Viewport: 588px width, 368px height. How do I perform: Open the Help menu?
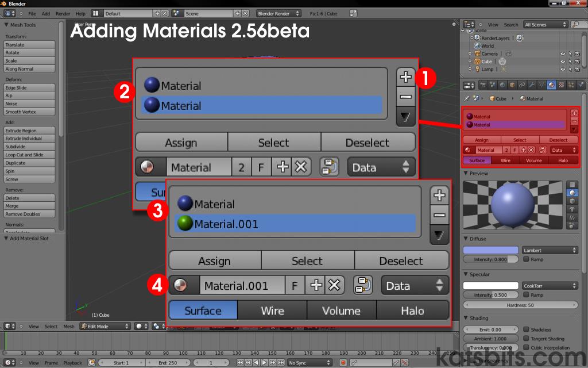click(x=80, y=14)
